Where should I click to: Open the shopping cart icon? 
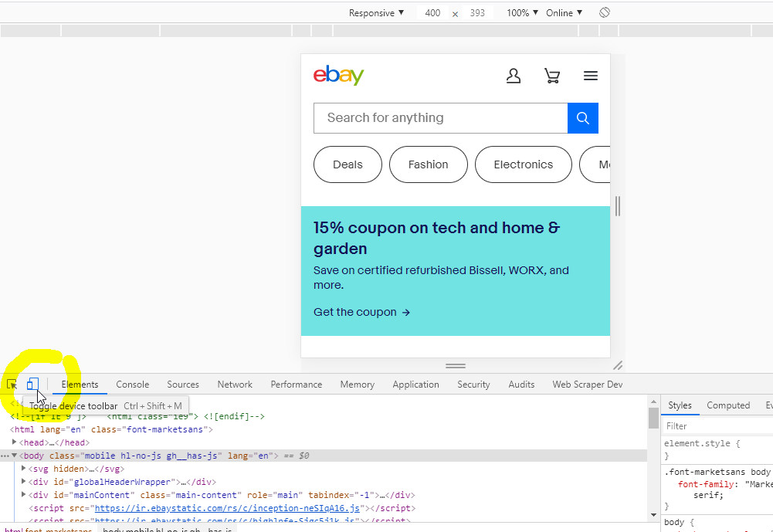[551, 76]
